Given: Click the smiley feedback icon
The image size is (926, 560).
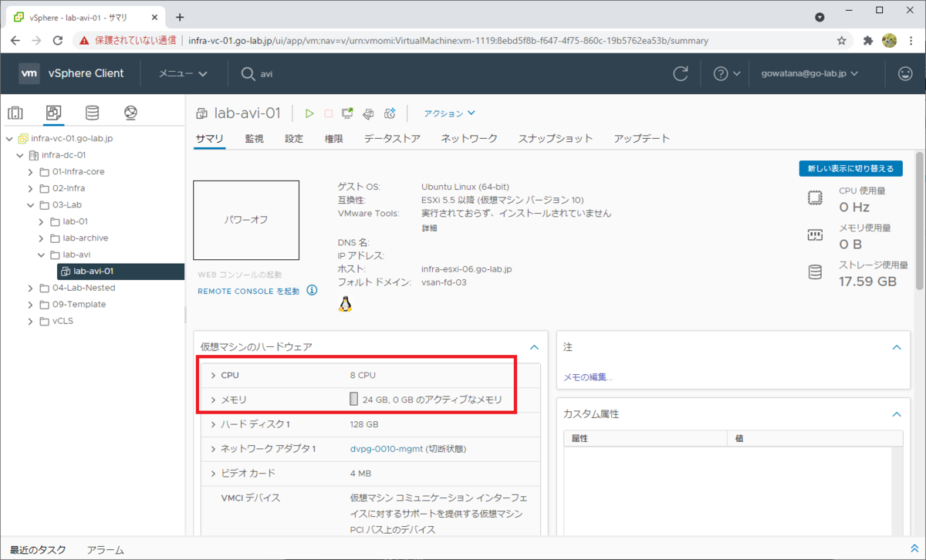Looking at the screenshot, I should tap(905, 73).
